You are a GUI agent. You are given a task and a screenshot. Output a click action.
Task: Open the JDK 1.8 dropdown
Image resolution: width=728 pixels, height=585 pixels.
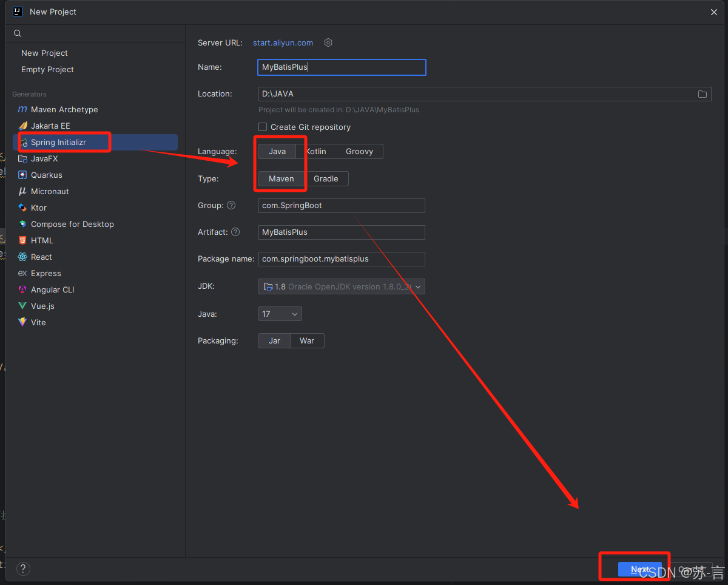coord(342,286)
